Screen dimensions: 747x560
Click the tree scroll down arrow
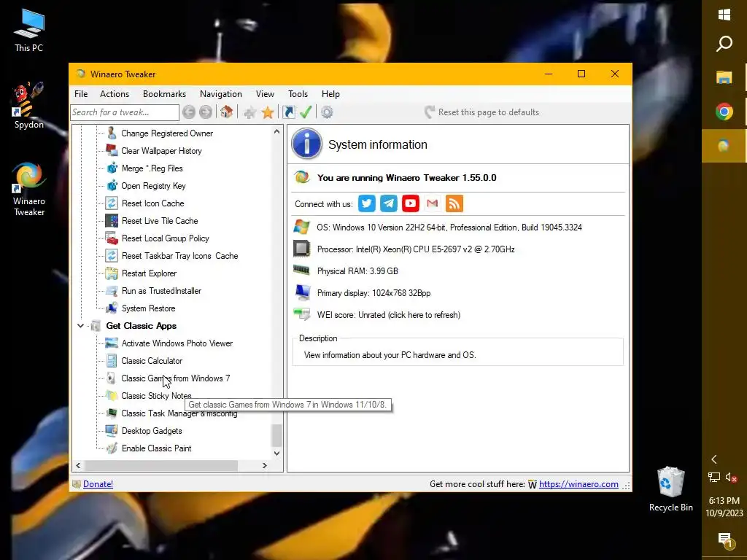click(276, 454)
